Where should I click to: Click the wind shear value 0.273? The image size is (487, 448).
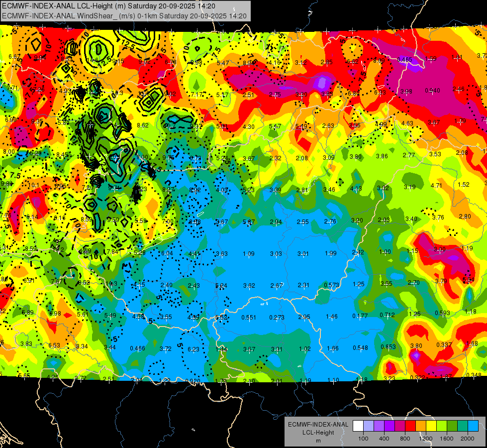click(277, 318)
